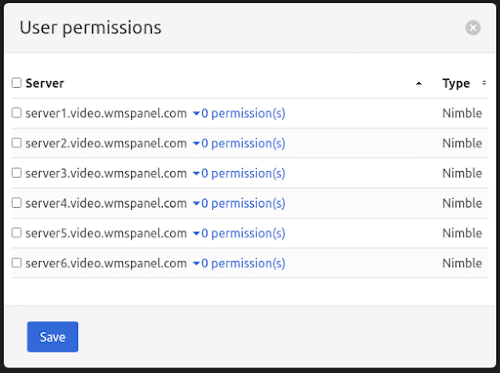
Task: Expand server3 permissions dropdown
Action: (239, 173)
